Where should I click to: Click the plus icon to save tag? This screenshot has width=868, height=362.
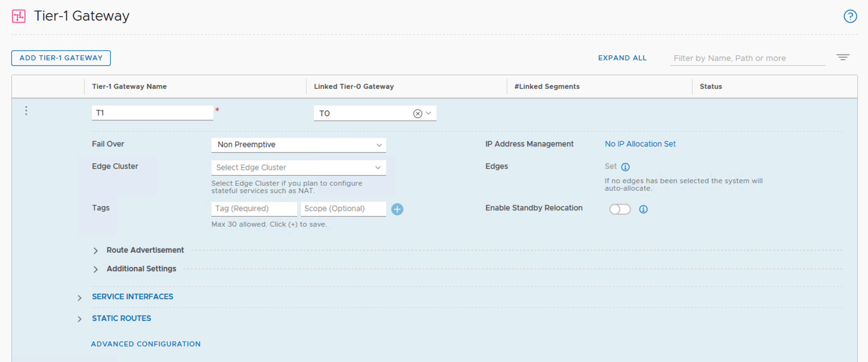pos(397,209)
